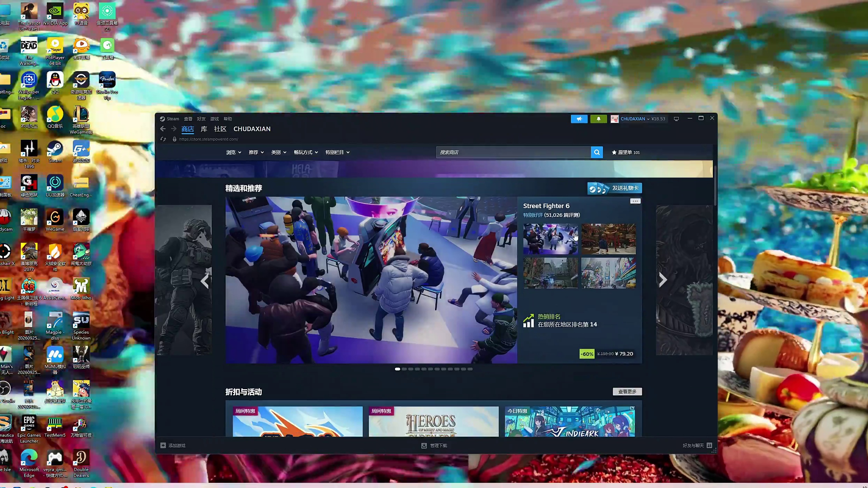This screenshot has width=868, height=488.
Task: Open Street Fighter 6 options ellipsis
Action: click(x=635, y=201)
